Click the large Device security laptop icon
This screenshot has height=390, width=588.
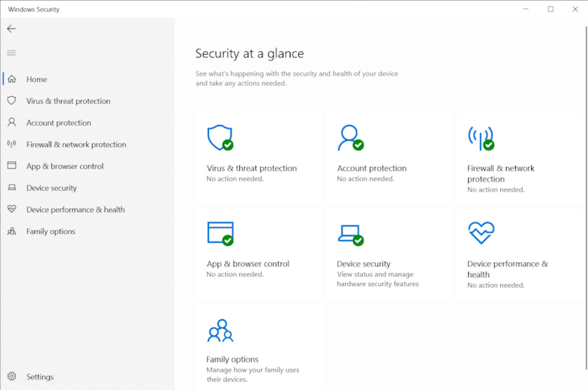(x=350, y=235)
